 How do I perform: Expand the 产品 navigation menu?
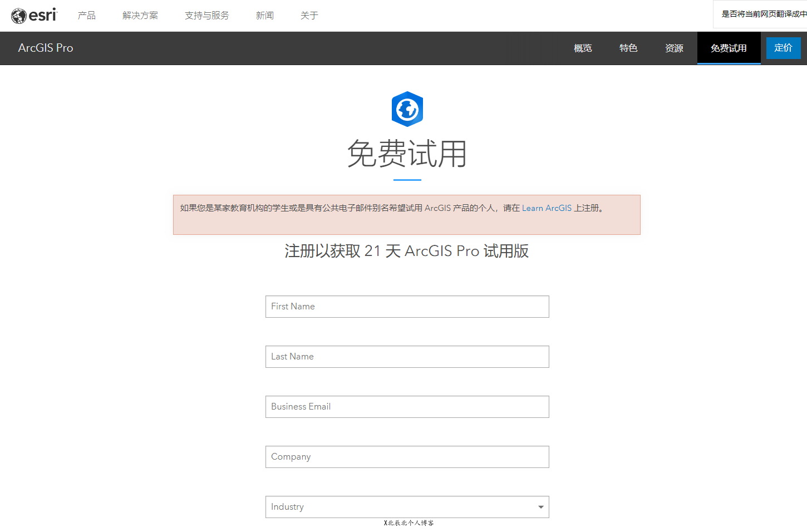click(x=86, y=15)
